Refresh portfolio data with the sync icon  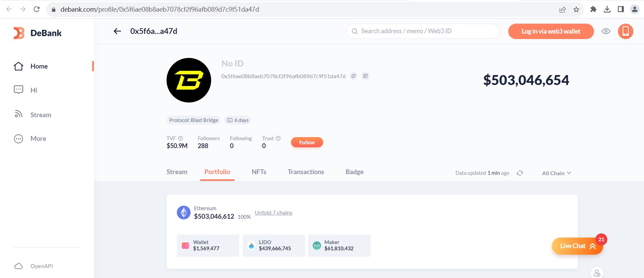520,173
